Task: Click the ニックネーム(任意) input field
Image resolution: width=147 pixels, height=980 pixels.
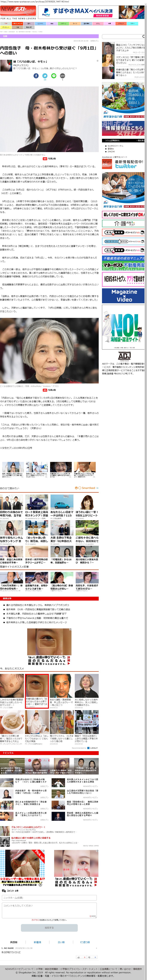Action: (49, 898)
